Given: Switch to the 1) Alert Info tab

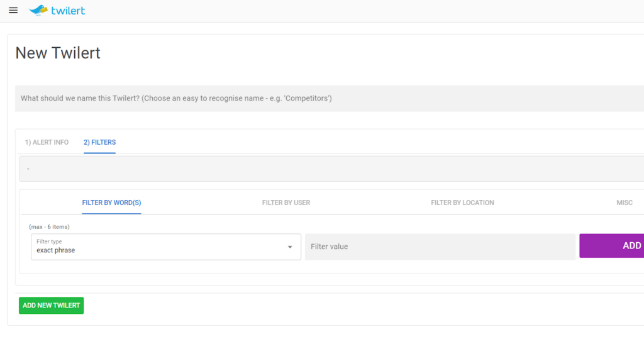Looking at the screenshot, I should tap(47, 142).
